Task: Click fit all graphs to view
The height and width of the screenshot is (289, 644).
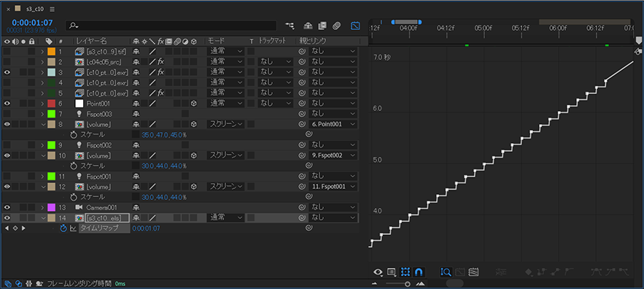Action: [473, 272]
